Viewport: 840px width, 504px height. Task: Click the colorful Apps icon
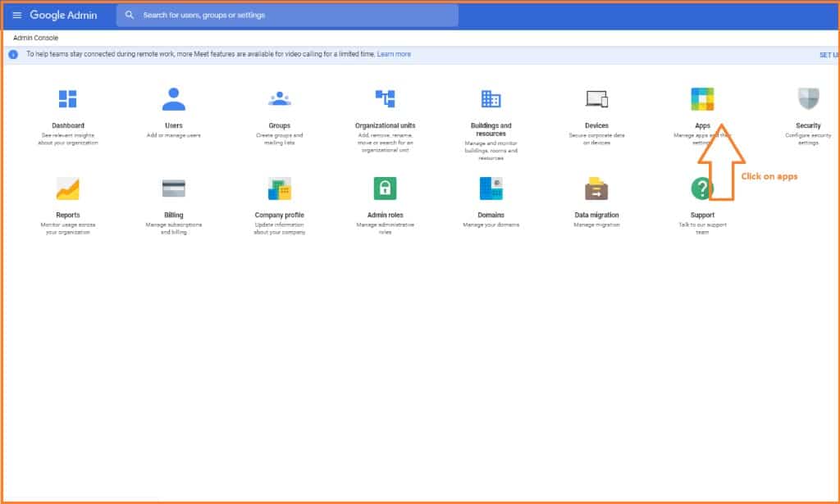point(702,99)
